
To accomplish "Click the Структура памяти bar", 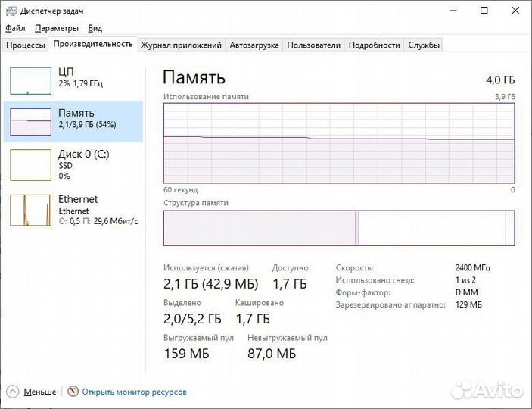I will click(x=339, y=228).
